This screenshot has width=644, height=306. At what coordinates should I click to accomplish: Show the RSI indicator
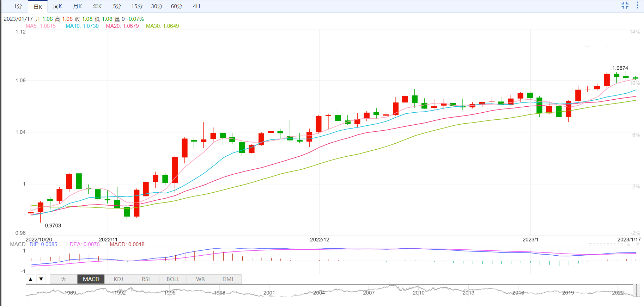point(146,279)
